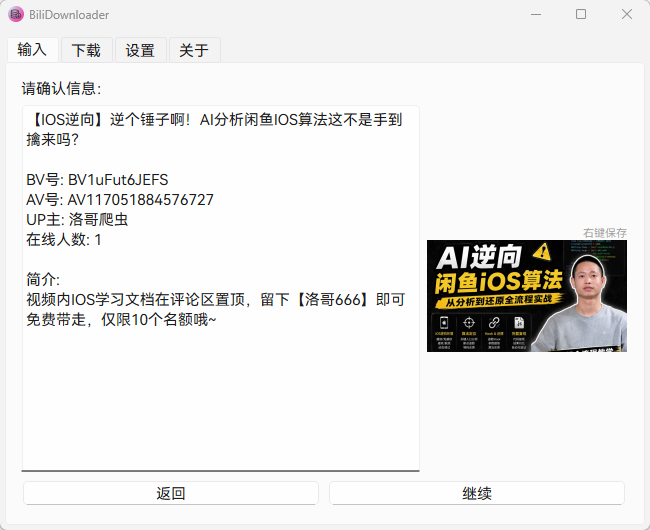
Task: Switch to the 输入 tab
Action: [33, 50]
